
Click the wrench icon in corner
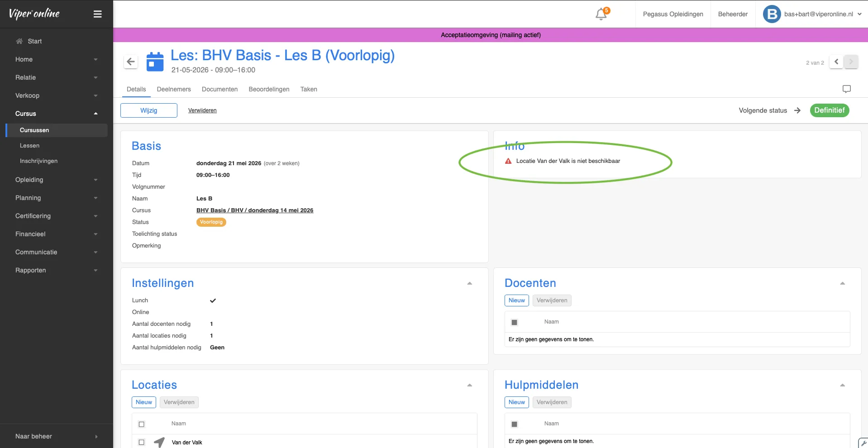coord(863,443)
